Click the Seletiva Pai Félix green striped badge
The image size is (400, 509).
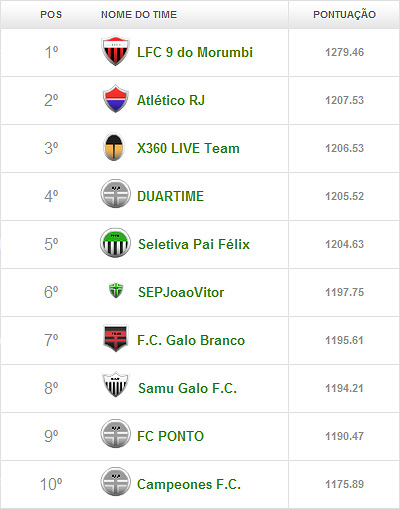click(115, 243)
